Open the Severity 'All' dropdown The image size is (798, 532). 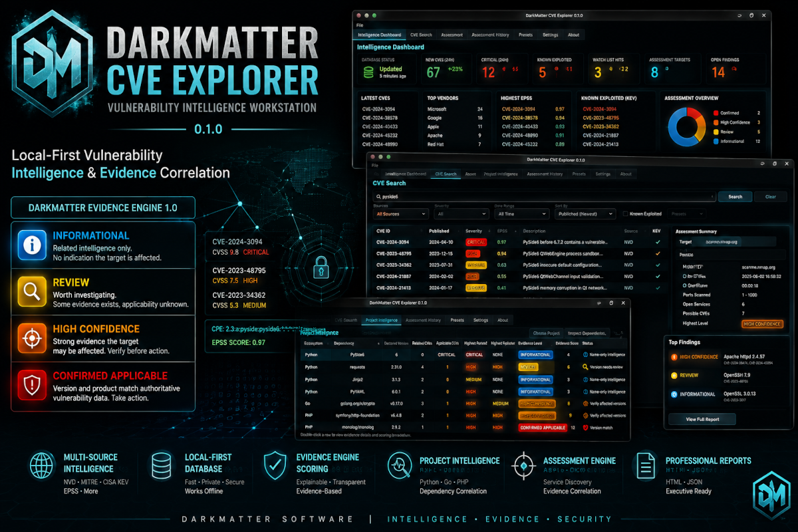pos(460,214)
